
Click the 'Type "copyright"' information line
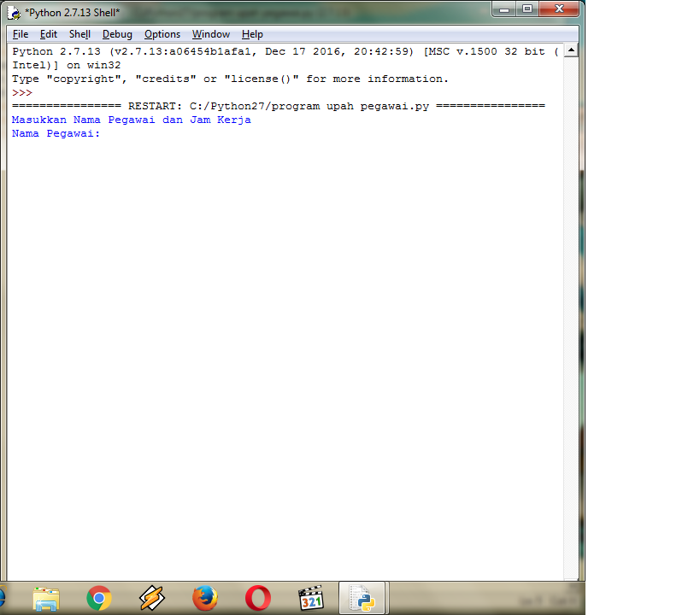pos(230,79)
